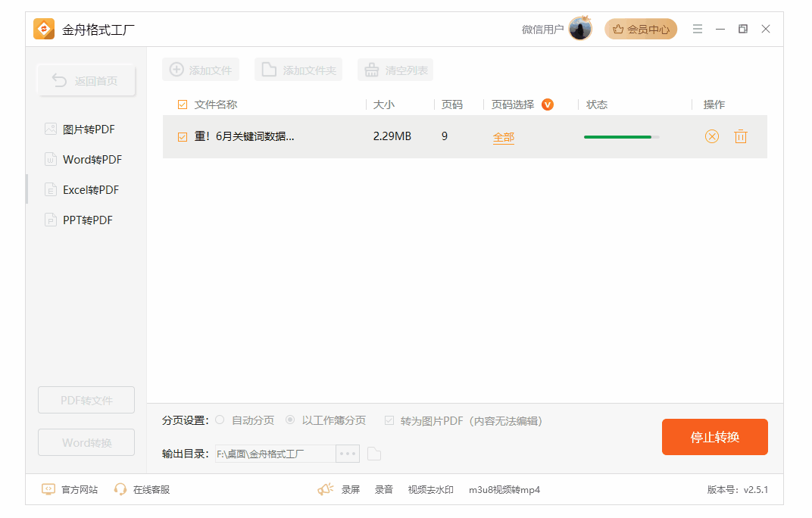
Task: Open the 官方网站 link
Action: 70,489
